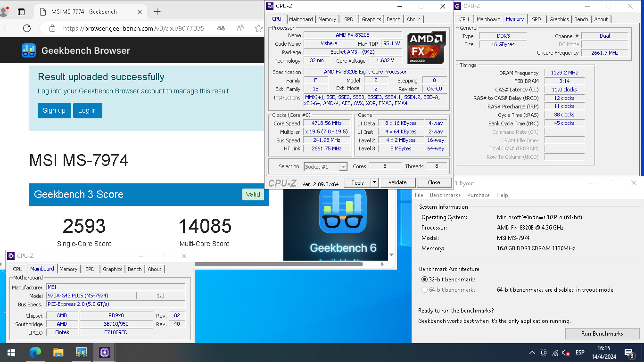
Task: Click the Uncore Frequency value 2661.7 MHz
Action: pos(605,53)
